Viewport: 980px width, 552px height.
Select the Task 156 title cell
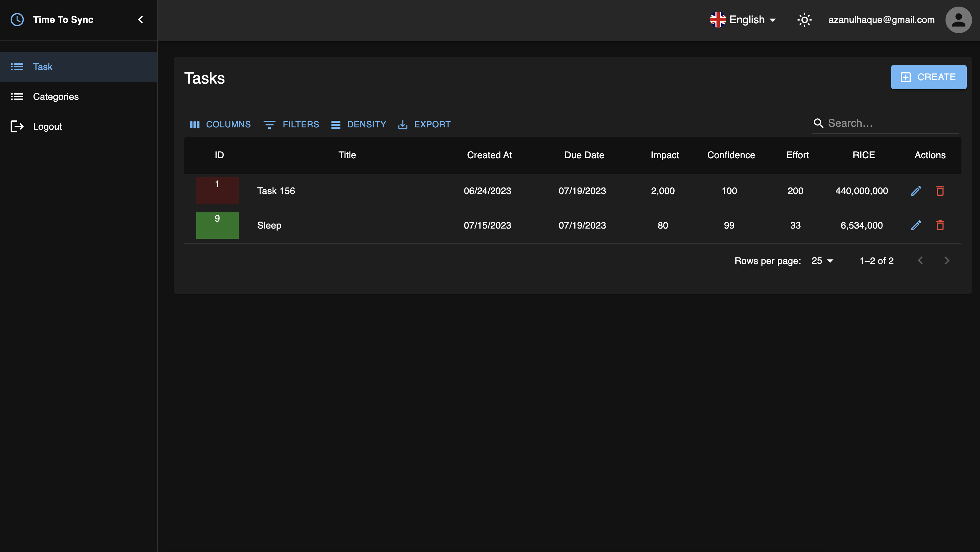[x=276, y=191]
